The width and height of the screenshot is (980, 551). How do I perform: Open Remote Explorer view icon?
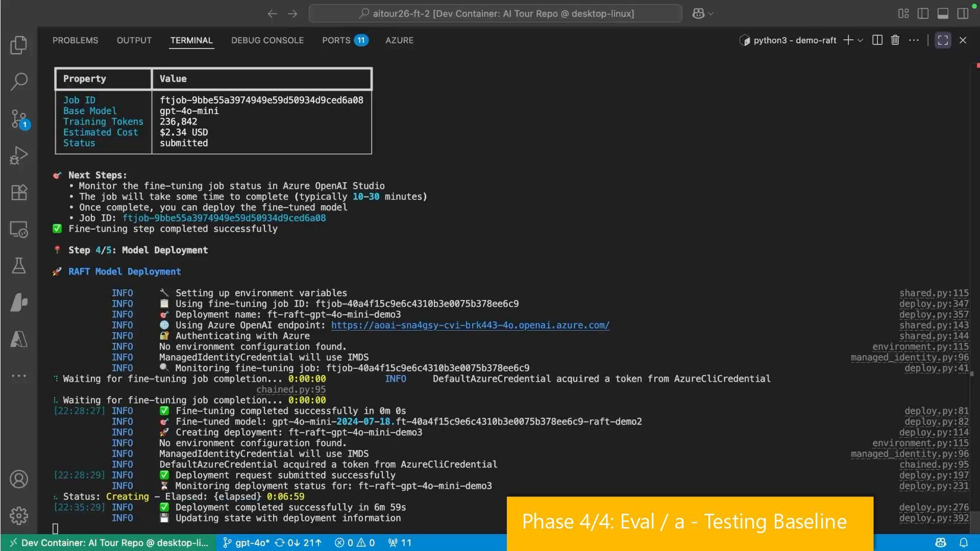point(19,229)
